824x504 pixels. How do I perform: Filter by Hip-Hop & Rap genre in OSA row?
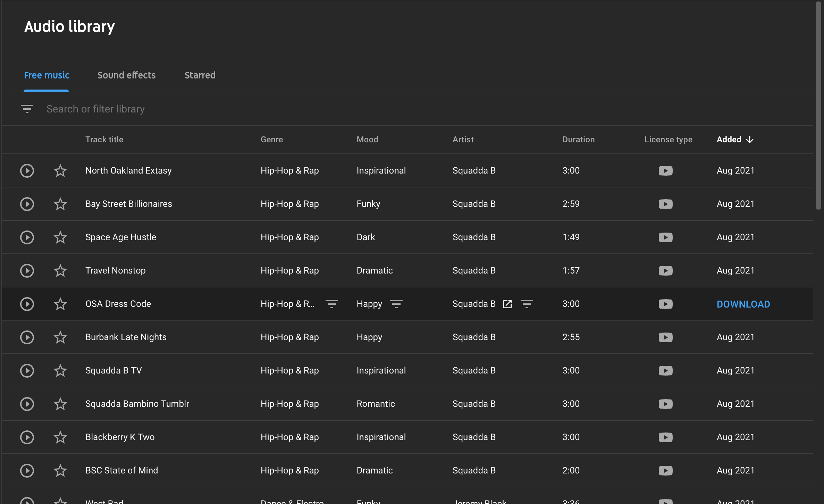tap(331, 304)
